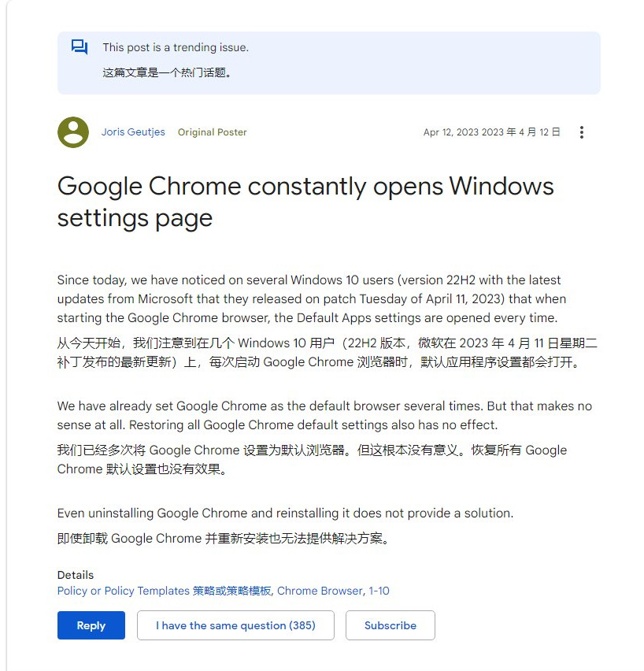Click the Details label

(76, 575)
